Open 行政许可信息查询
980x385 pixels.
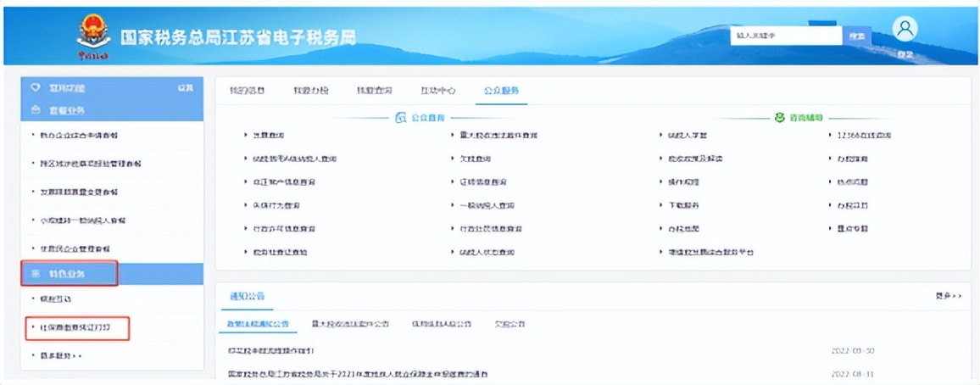point(284,229)
